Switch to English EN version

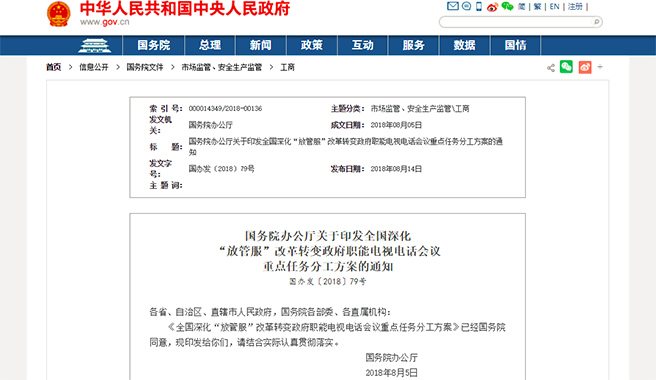point(554,7)
